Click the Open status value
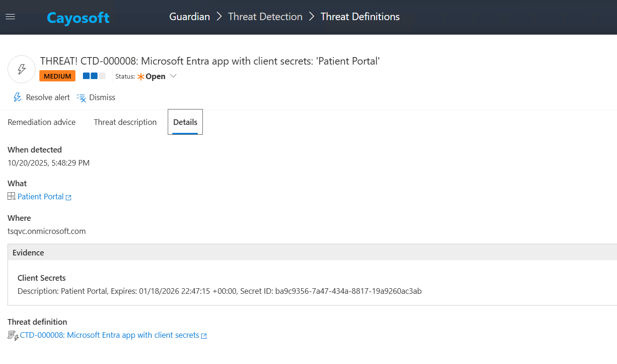The height and width of the screenshot is (364, 617). point(155,76)
